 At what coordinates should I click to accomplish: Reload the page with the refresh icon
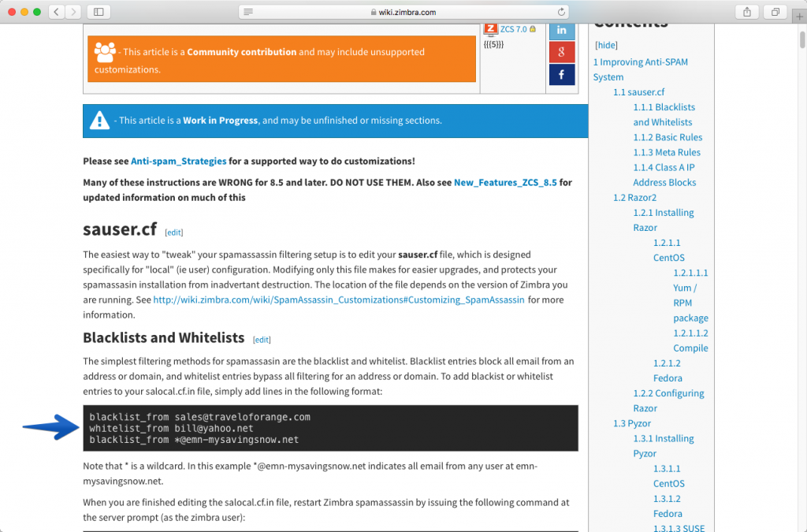pos(561,12)
